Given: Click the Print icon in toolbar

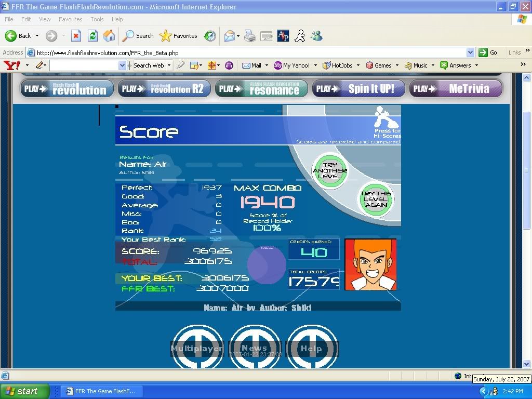Looking at the screenshot, I should tap(250, 36).
